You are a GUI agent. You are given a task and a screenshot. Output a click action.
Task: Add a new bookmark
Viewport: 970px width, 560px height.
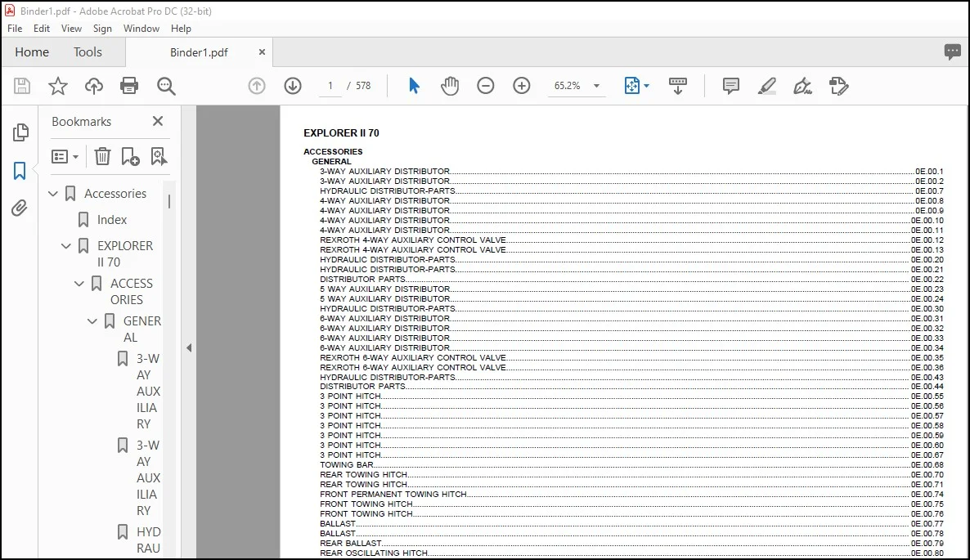[x=130, y=156]
